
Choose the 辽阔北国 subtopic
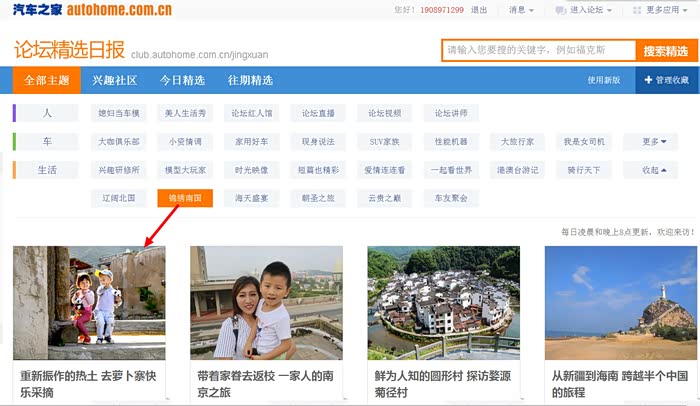[x=119, y=198]
